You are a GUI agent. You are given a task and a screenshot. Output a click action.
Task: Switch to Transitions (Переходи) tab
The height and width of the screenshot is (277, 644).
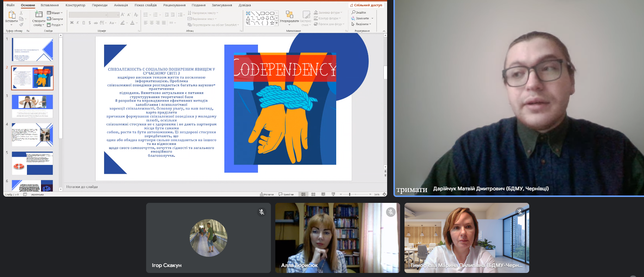coord(100,5)
